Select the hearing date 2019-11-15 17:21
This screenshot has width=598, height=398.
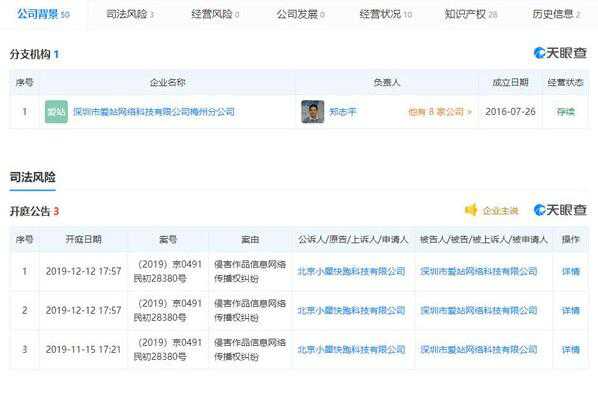click(83, 349)
